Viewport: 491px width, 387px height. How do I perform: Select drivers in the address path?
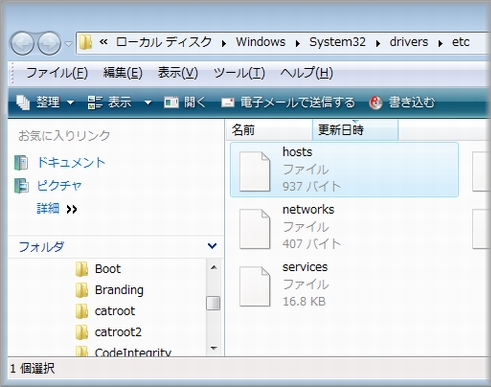point(409,42)
